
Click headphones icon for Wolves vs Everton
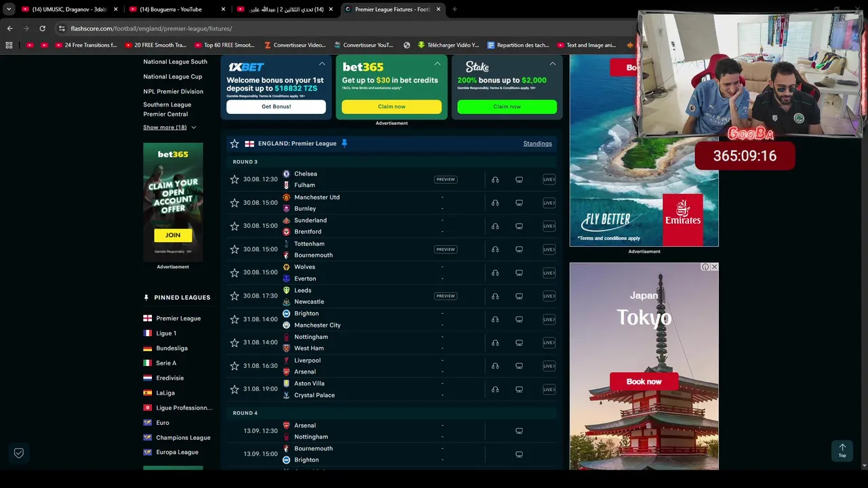click(x=495, y=272)
